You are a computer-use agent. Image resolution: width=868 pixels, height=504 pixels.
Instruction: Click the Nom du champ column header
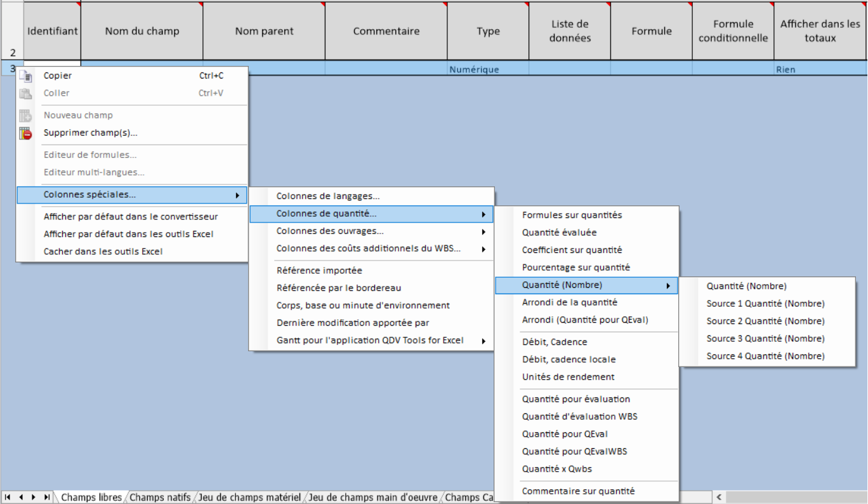[x=142, y=31]
